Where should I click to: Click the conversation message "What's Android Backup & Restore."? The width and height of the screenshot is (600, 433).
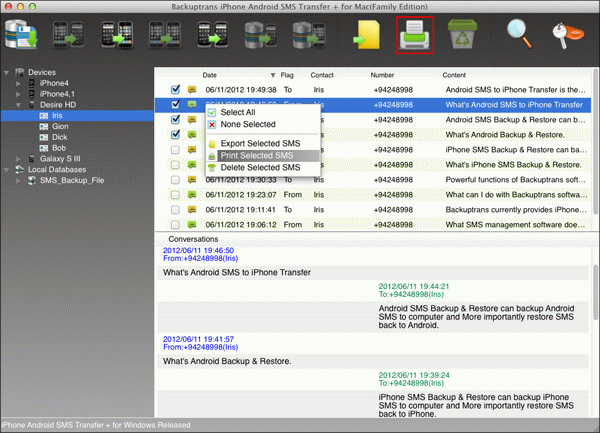tap(227, 361)
